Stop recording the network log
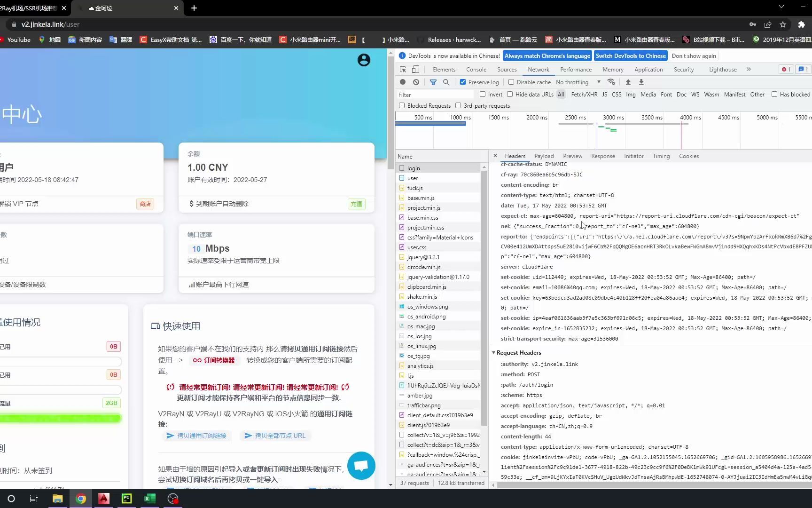This screenshot has width=812, height=508. click(x=403, y=82)
